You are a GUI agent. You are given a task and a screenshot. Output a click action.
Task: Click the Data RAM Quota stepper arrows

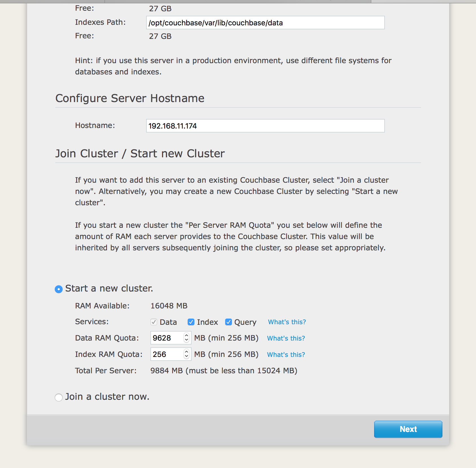point(187,338)
